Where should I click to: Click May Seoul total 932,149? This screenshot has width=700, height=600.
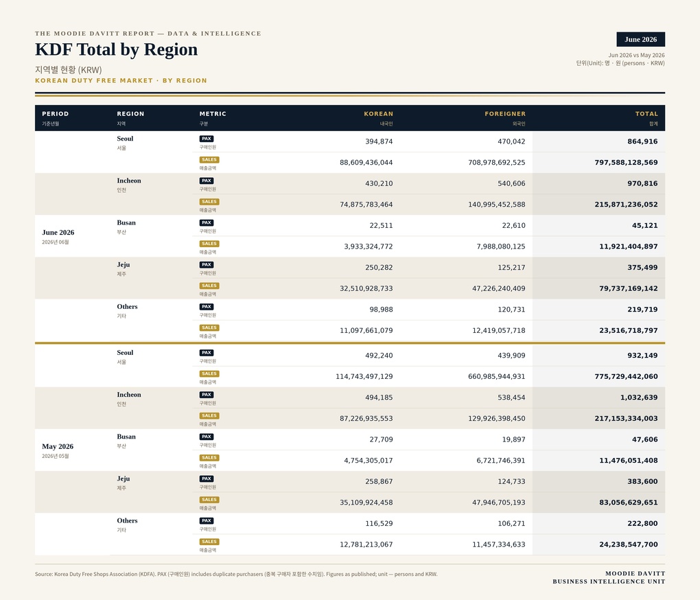(642, 356)
